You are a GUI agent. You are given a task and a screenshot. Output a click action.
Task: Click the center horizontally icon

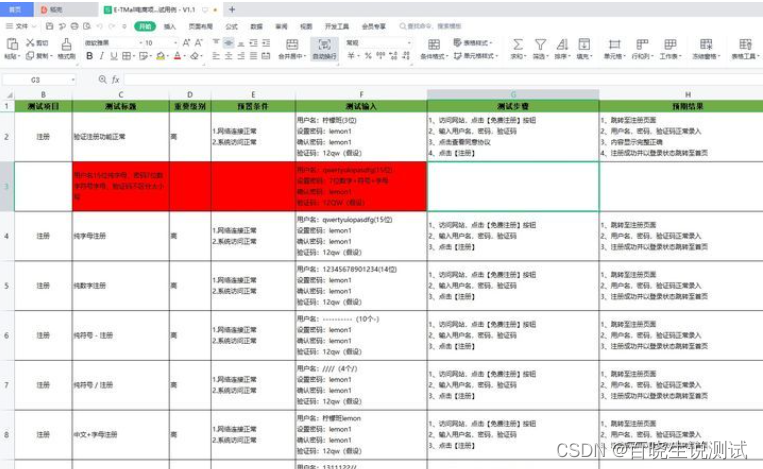coord(228,56)
